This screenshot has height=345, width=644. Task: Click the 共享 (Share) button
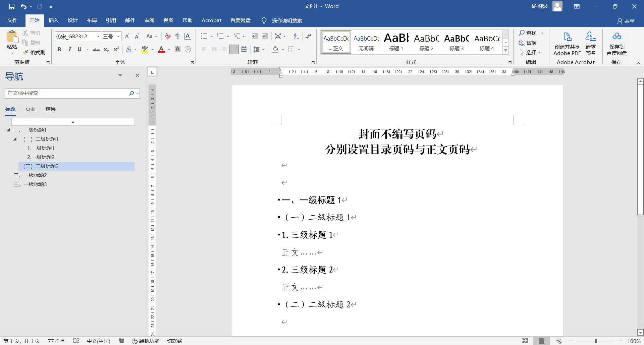(x=626, y=21)
